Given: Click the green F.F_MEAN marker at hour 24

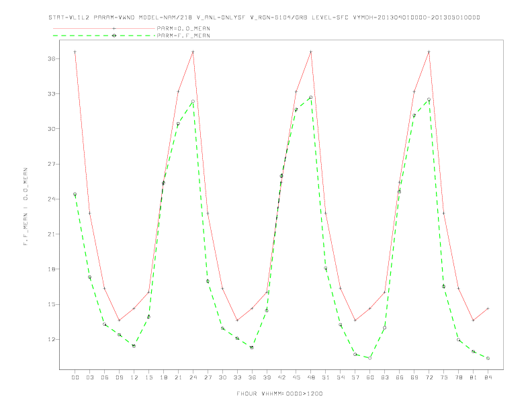Looking at the screenshot, I should [193, 101].
